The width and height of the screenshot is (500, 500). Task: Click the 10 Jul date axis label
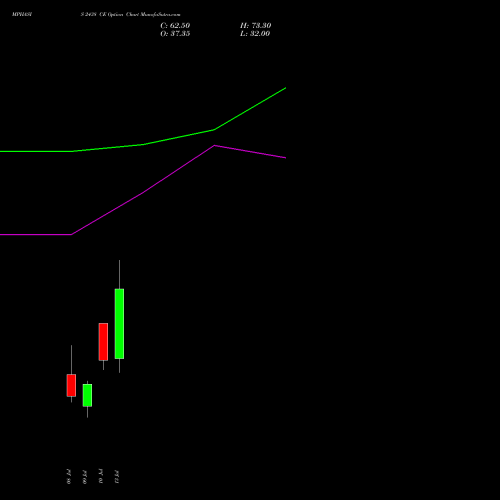tap(101, 476)
